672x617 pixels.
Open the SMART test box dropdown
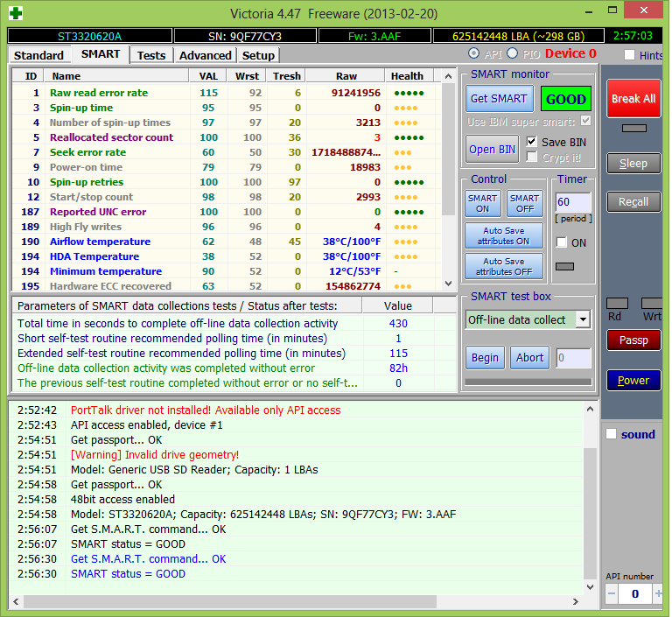583,319
